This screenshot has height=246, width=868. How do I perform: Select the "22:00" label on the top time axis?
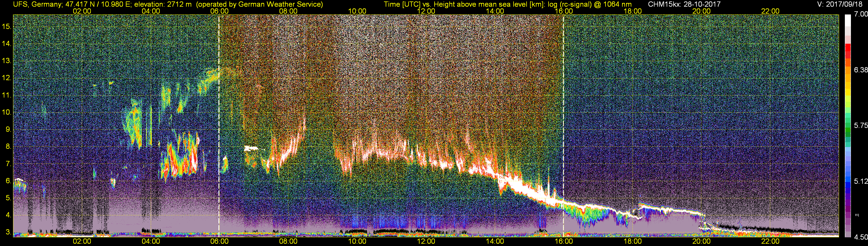(770, 11)
